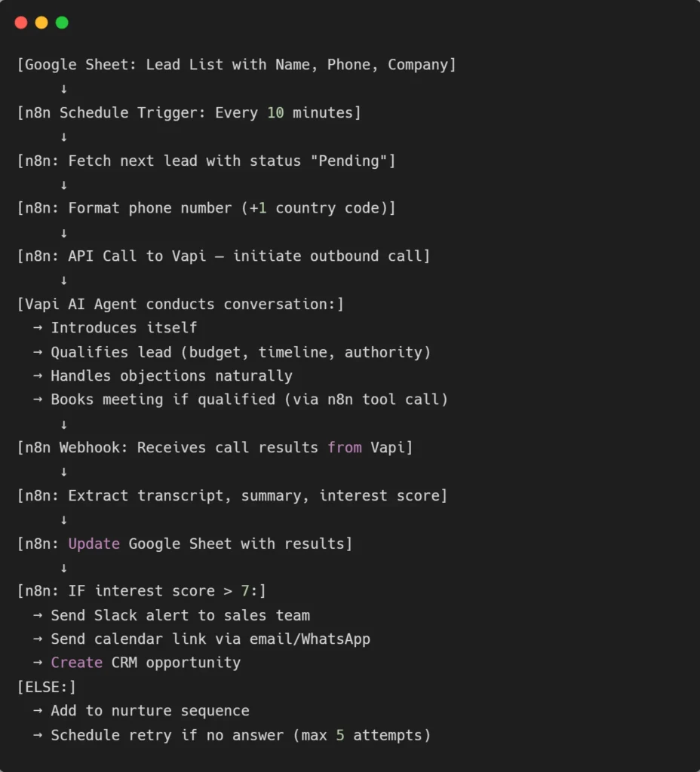This screenshot has height=772, width=700.
Task: Click the Vapi AI Agent conducts conversation line
Action: [x=180, y=304]
